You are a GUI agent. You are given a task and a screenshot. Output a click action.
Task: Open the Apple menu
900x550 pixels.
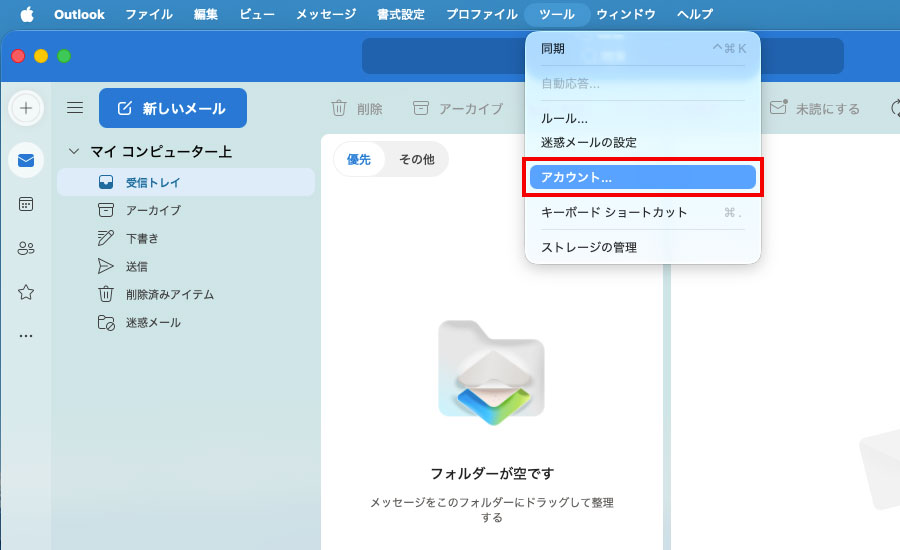point(27,14)
